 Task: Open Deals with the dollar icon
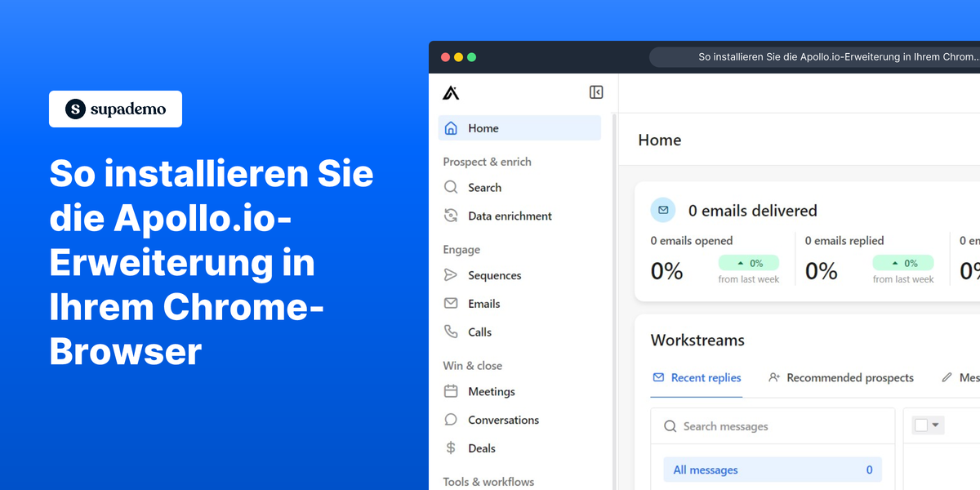482,448
